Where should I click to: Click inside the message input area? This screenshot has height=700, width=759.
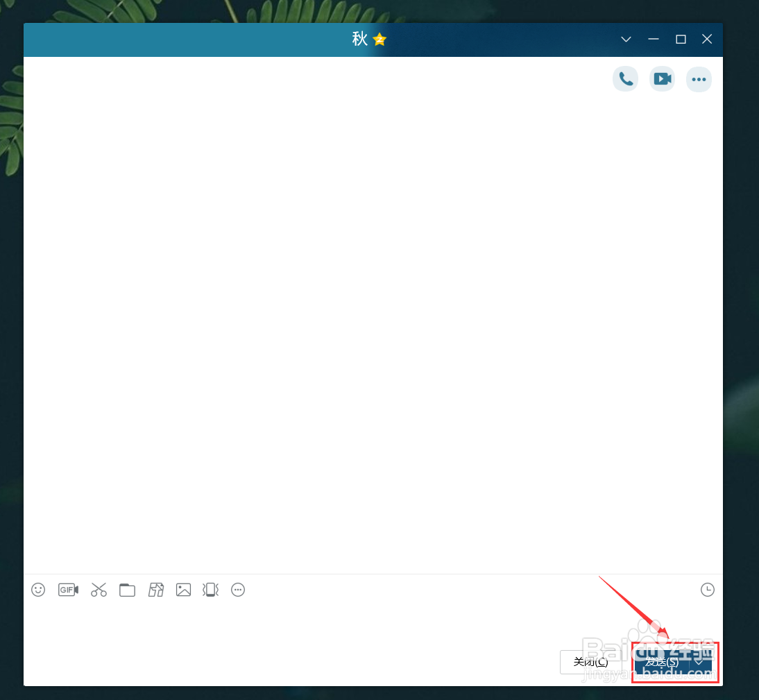(x=373, y=624)
